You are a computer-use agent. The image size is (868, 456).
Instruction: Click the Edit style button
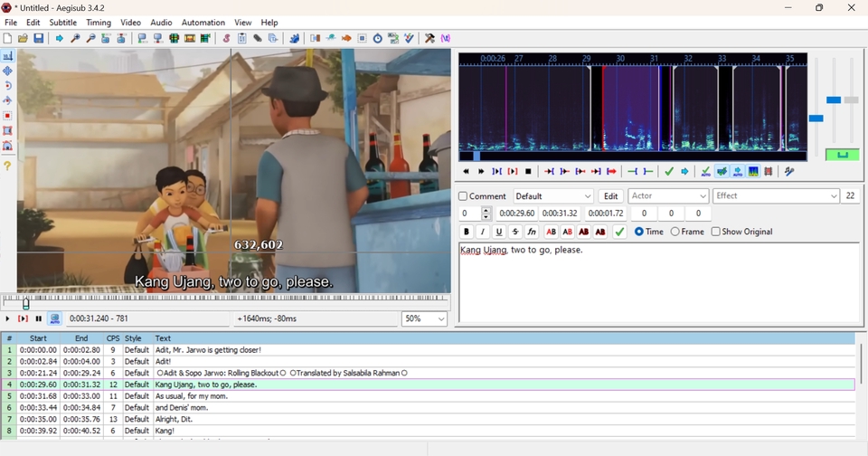tap(610, 196)
